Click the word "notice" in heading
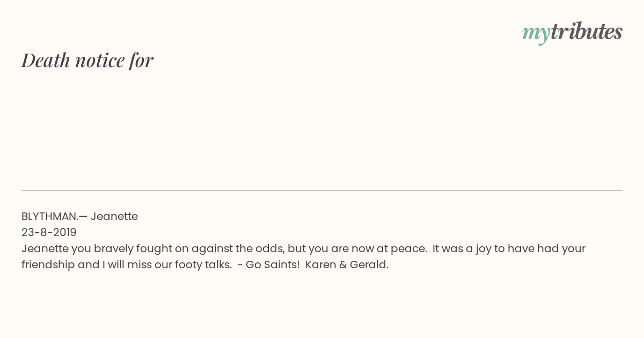The height and width of the screenshot is (338, 644). [x=100, y=60]
